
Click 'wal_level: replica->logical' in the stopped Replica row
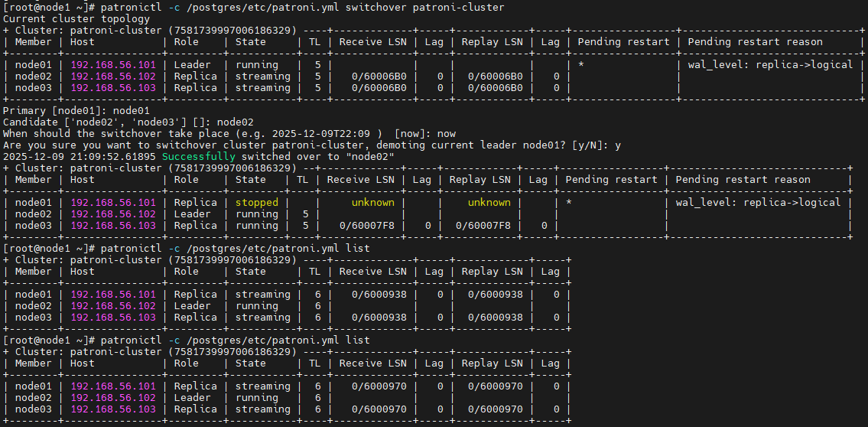759,203
